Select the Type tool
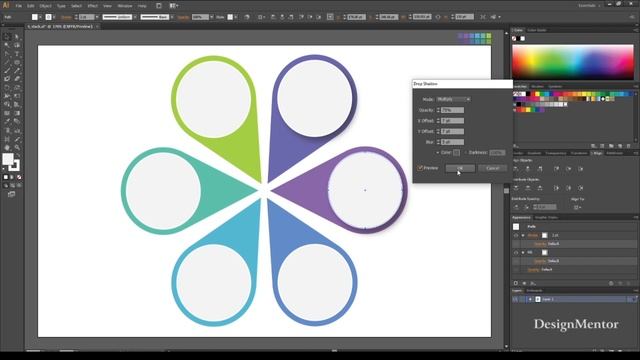640x360 pixels. pos(17,53)
